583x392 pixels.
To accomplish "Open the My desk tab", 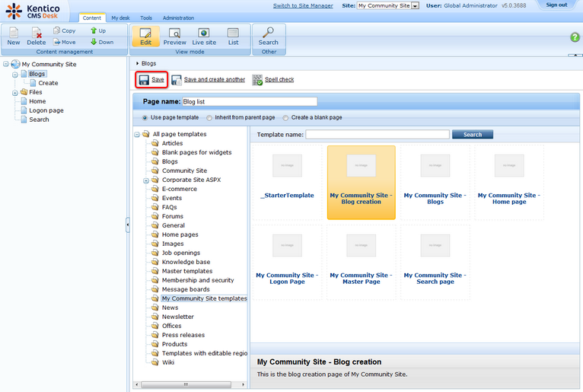I will point(120,18).
